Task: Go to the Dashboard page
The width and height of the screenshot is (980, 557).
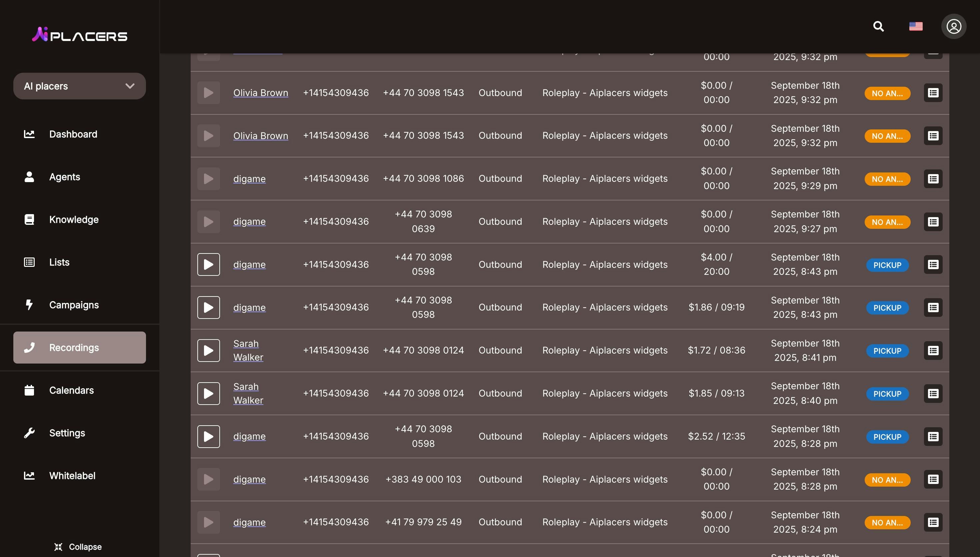Action: (73, 134)
